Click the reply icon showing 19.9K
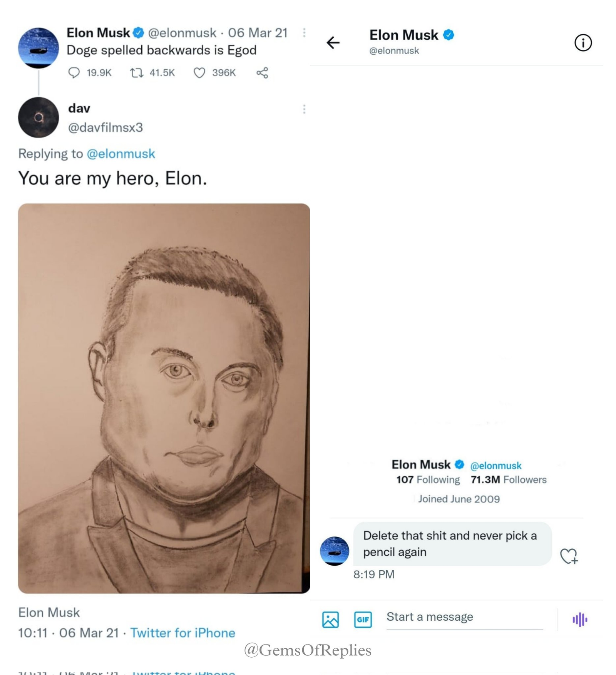616x675 pixels. 74,72
